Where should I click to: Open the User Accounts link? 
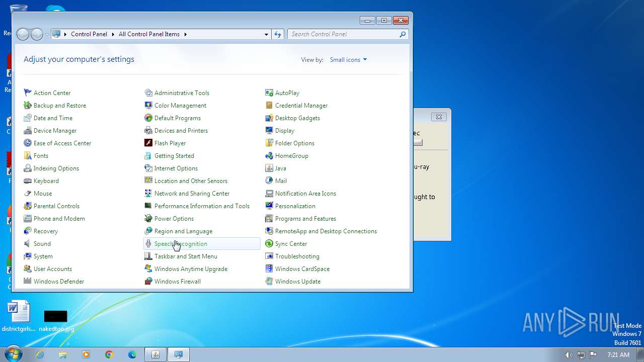click(x=53, y=268)
